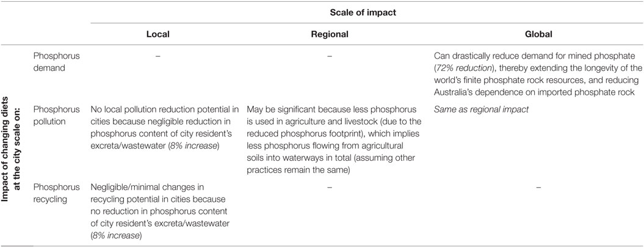Select the 'Local' column header
This screenshot has width=644, height=247.
tap(157, 35)
